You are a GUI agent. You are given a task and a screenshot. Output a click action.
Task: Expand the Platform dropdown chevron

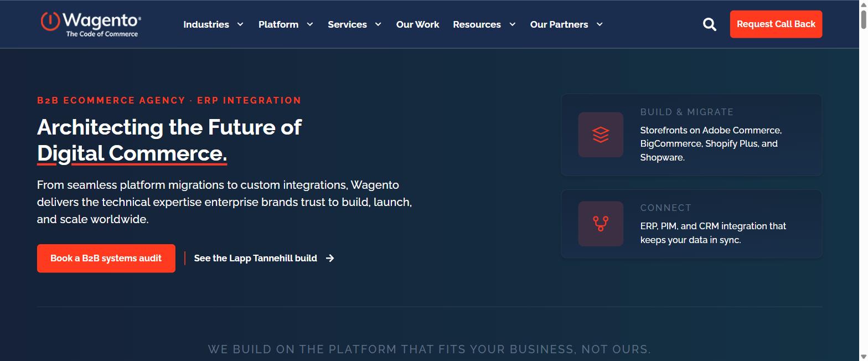pos(310,24)
